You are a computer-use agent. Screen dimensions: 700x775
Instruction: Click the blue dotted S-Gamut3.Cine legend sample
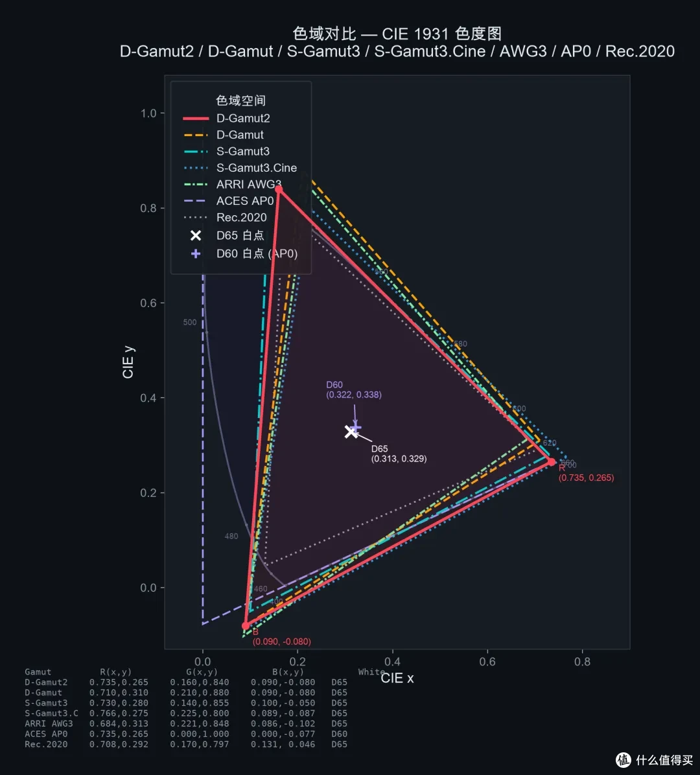click(x=196, y=168)
